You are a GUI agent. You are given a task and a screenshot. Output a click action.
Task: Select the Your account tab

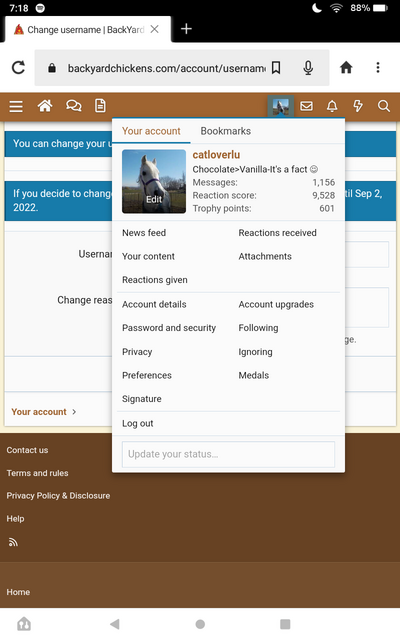click(151, 131)
